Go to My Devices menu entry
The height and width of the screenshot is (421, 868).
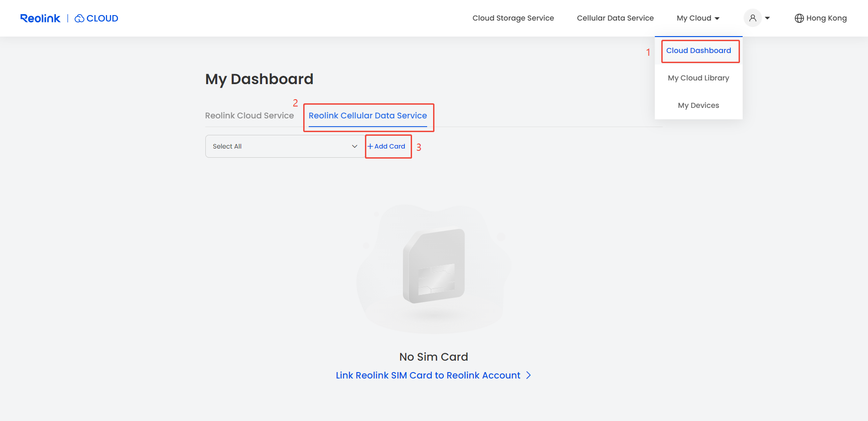(x=698, y=105)
